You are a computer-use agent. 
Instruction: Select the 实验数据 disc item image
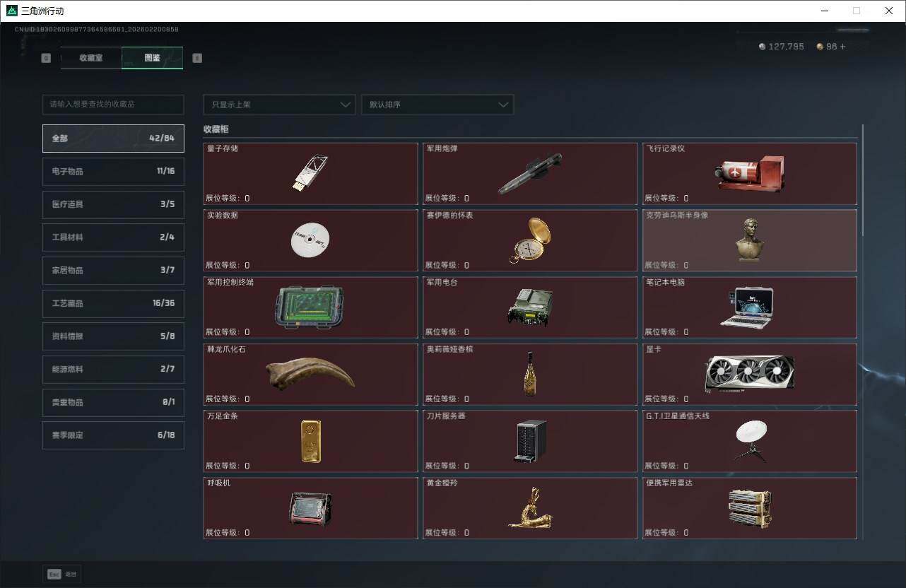click(310, 240)
